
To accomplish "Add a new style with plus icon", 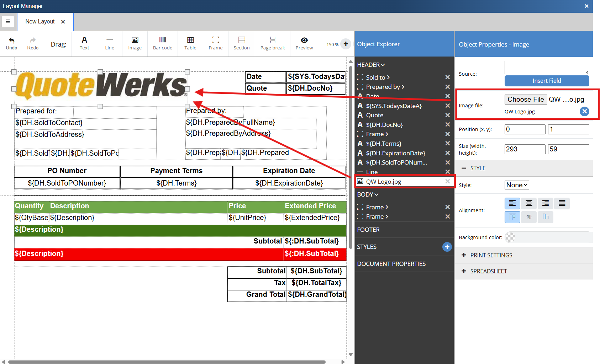I will coord(447,247).
